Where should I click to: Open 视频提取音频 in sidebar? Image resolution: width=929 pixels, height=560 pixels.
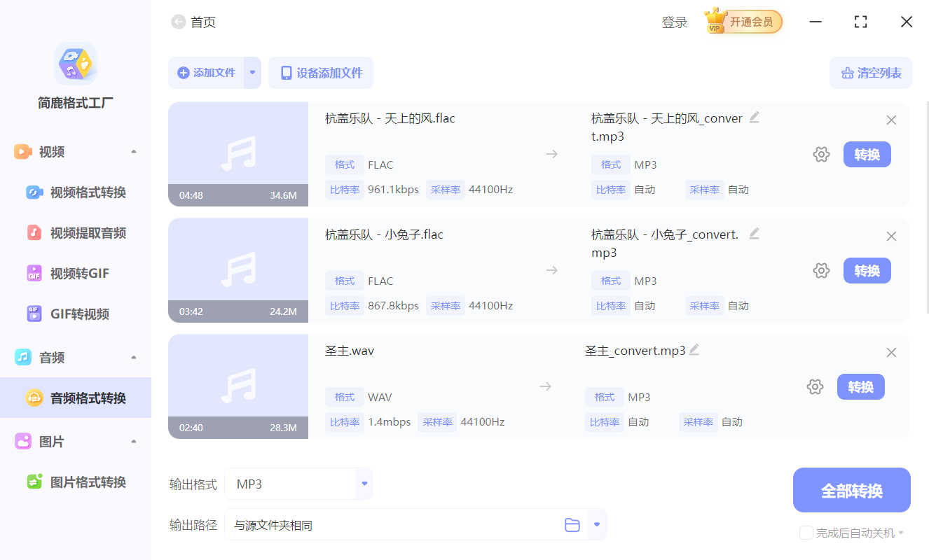tap(76, 233)
